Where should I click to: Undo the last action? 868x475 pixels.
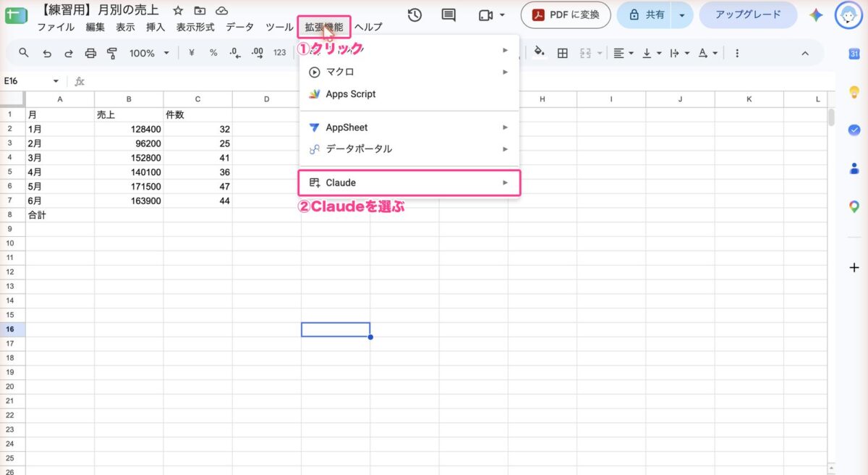point(47,53)
